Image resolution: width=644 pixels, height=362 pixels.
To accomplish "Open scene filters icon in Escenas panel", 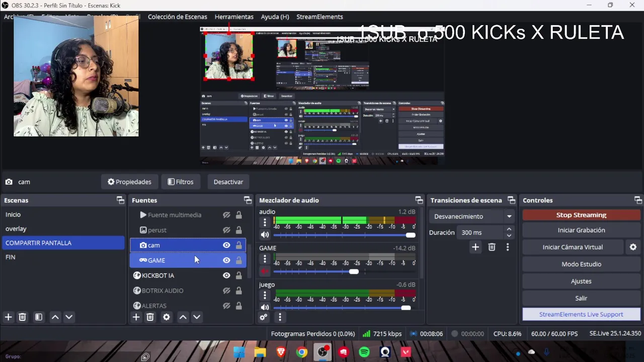I will pos(38,317).
